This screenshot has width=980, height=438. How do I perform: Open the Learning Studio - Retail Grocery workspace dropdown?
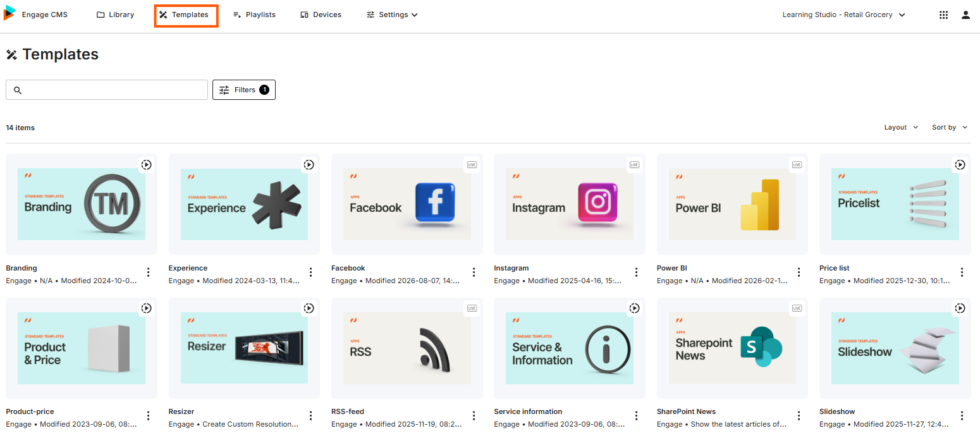coord(844,15)
